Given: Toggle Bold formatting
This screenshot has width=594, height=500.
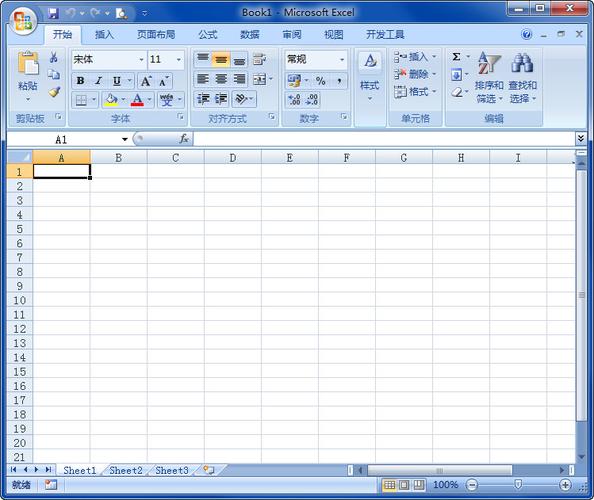Looking at the screenshot, I should pyautogui.click(x=80, y=80).
